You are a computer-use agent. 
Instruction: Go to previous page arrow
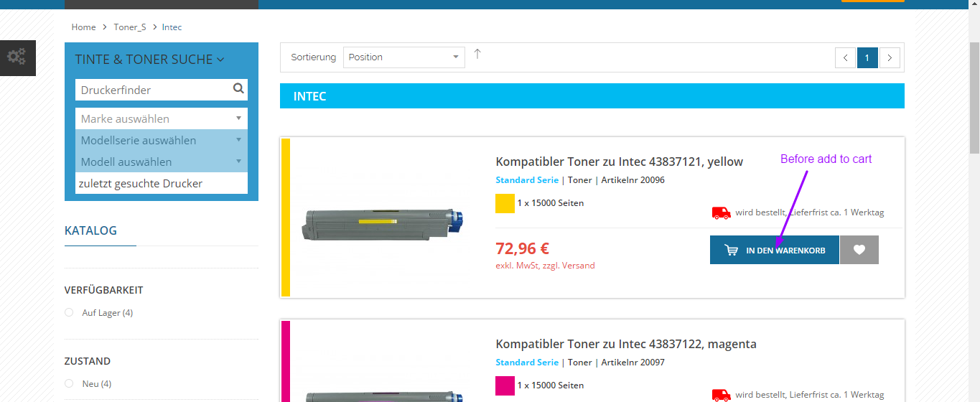(845, 57)
